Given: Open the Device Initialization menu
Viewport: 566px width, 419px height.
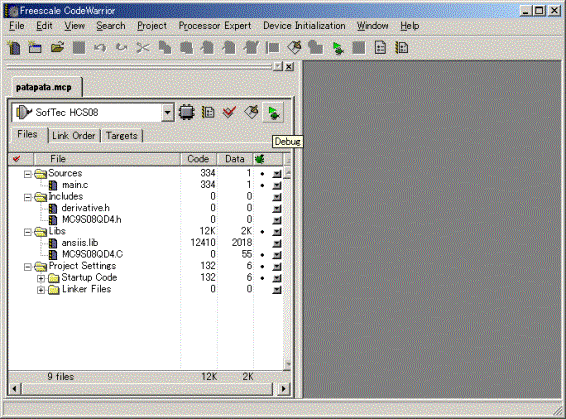Looking at the screenshot, I should coord(304,26).
